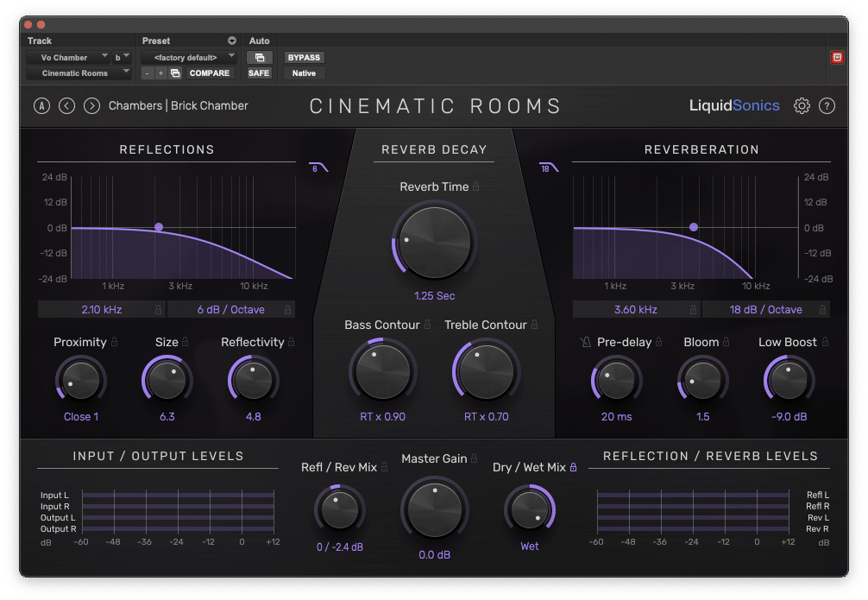
Task: Toggle the Low Boost lock icon
Action: (825, 341)
